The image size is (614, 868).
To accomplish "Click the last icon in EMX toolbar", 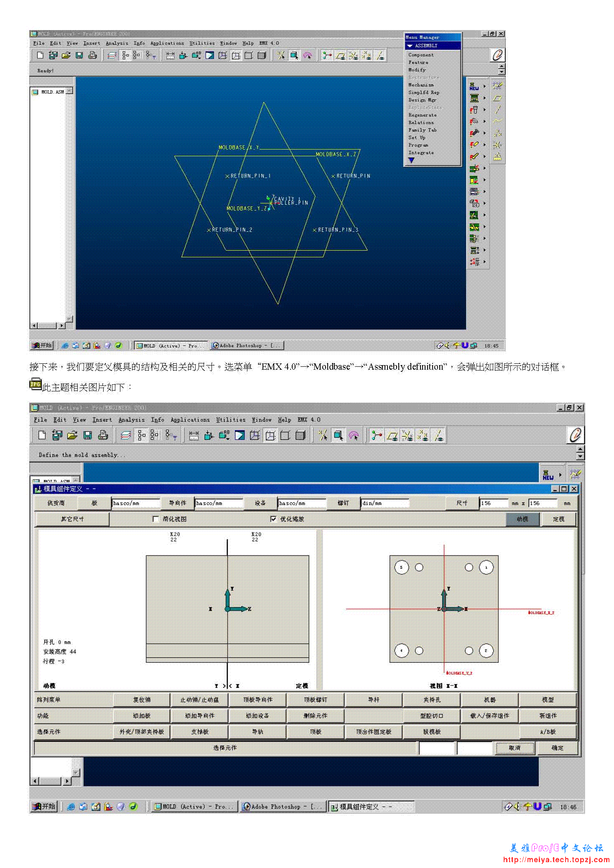I will [x=474, y=262].
